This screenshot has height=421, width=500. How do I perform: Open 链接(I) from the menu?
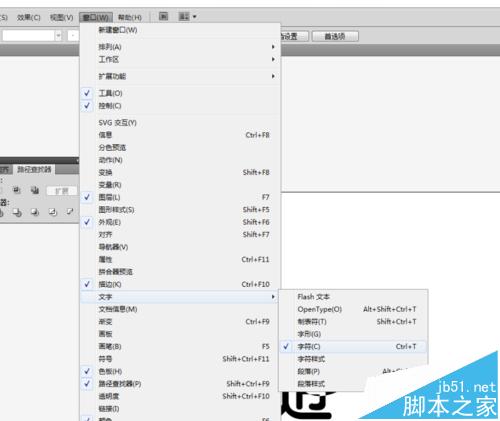pos(180,409)
